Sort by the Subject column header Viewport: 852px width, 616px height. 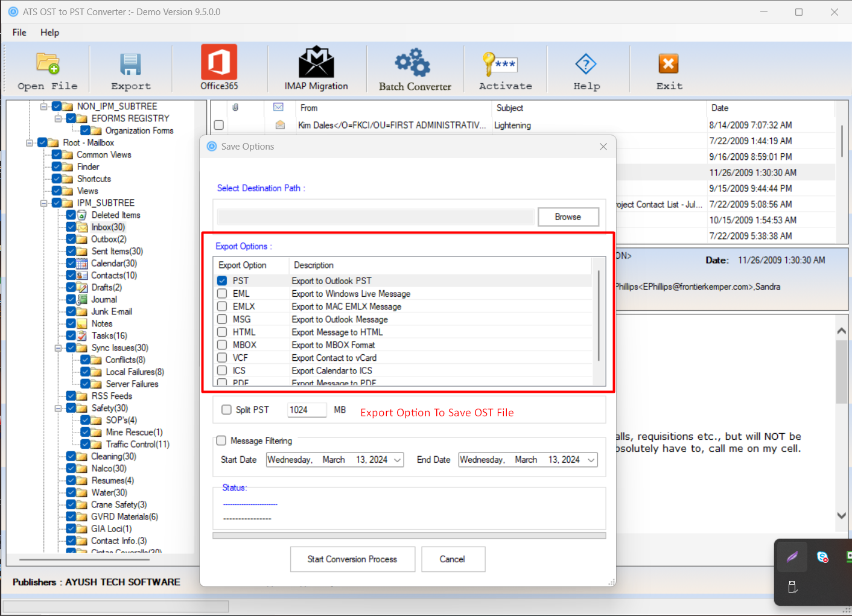[599, 108]
